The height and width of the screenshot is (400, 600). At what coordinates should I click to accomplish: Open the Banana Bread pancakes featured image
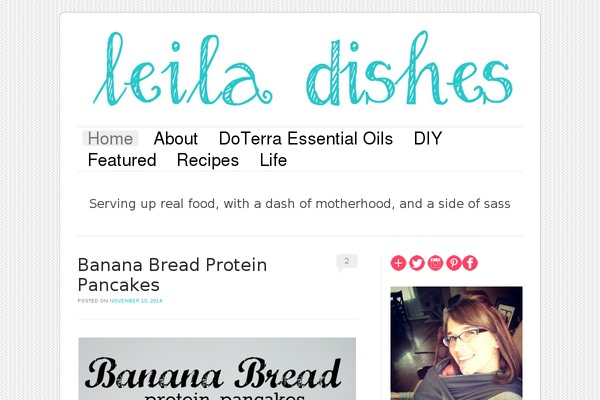click(x=217, y=369)
